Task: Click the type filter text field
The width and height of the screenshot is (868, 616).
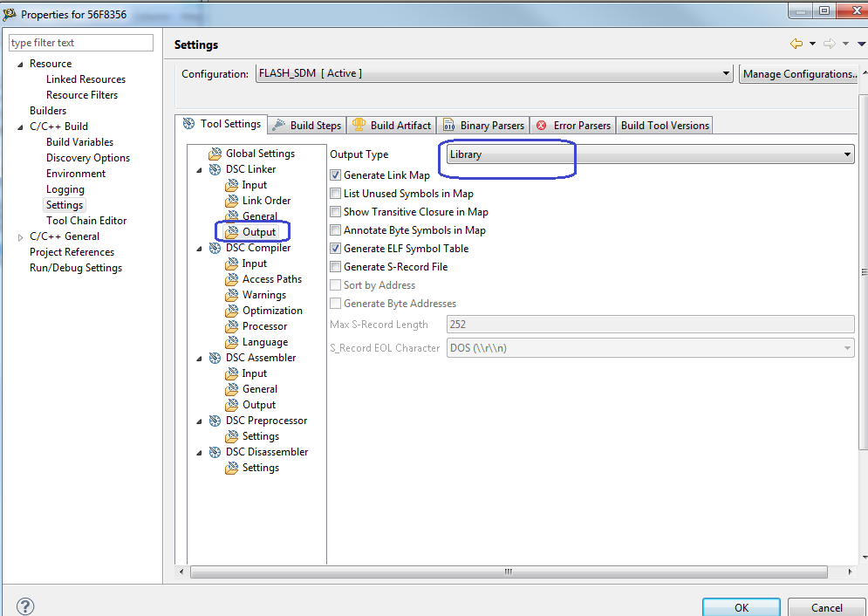Action: coord(81,43)
